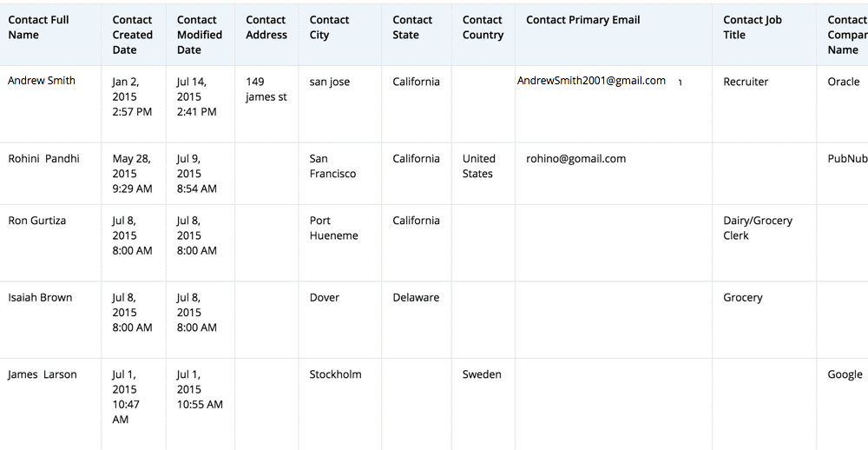The image size is (868, 450).
Task: Open the Rohini Pandhi contact name
Action: click(x=43, y=159)
